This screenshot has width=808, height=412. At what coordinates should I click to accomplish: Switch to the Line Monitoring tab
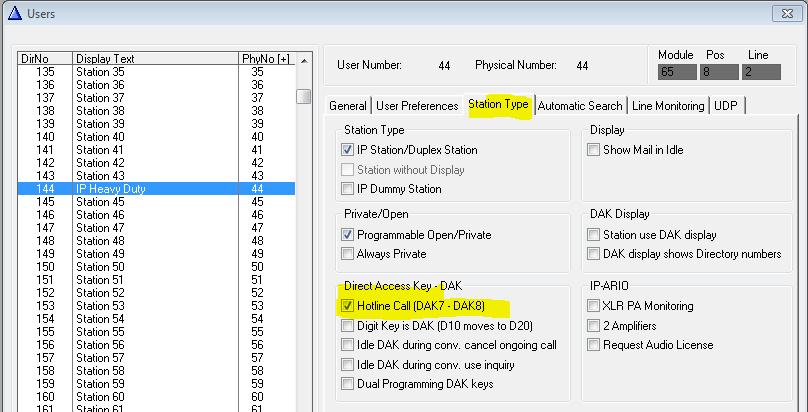coord(667,106)
